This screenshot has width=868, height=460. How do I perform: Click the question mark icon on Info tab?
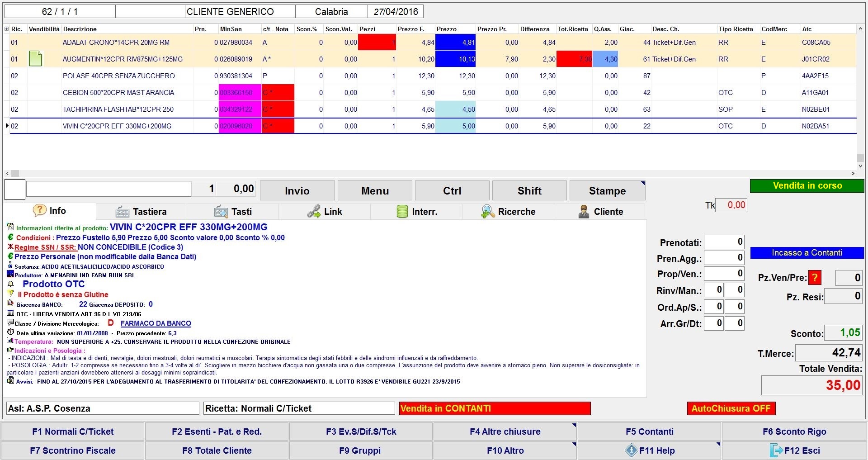[x=39, y=210]
